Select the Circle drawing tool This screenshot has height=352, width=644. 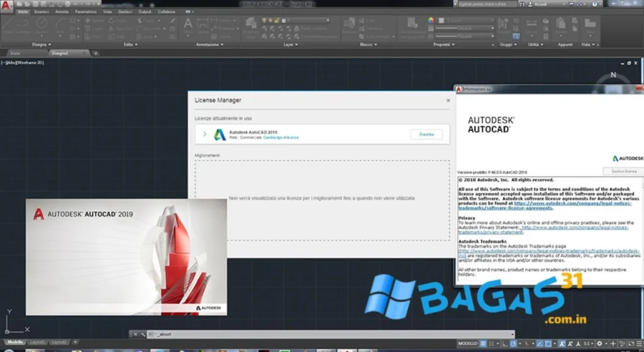click(42, 24)
